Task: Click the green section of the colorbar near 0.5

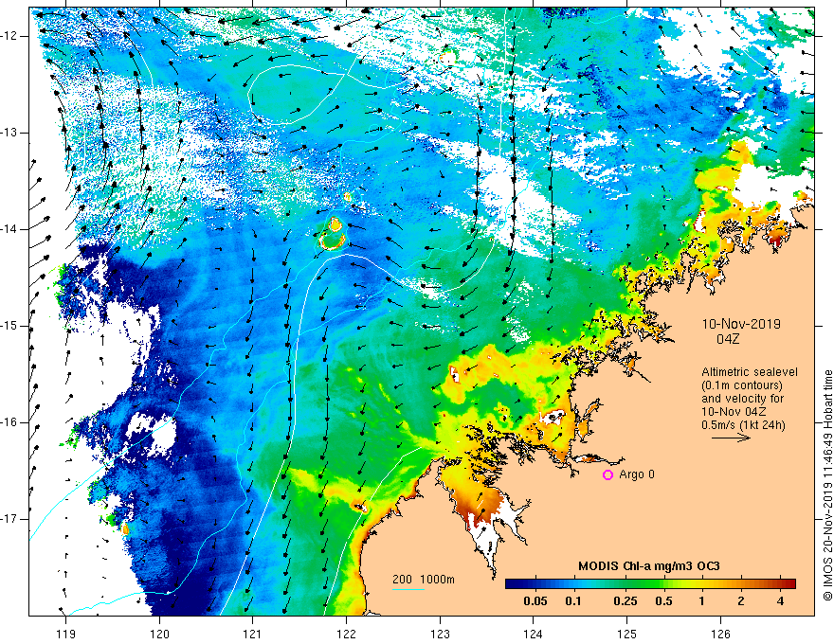Action: [x=657, y=584]
